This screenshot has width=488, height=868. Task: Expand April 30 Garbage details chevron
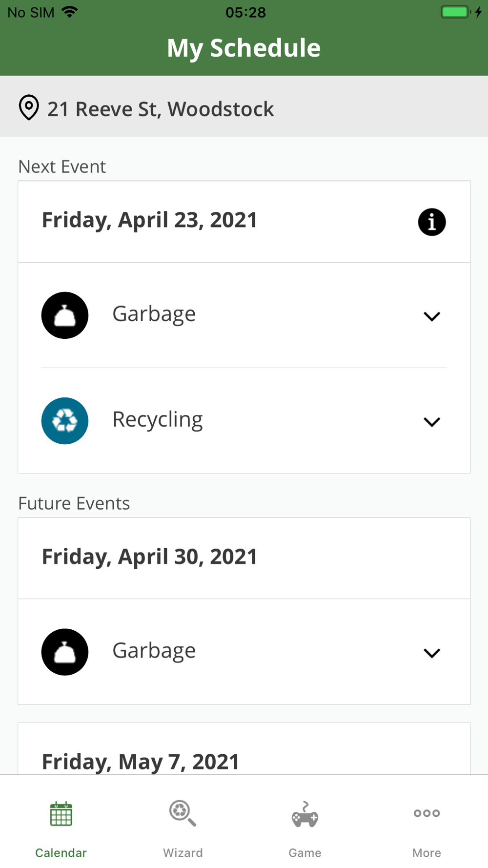tap(432, 653)
